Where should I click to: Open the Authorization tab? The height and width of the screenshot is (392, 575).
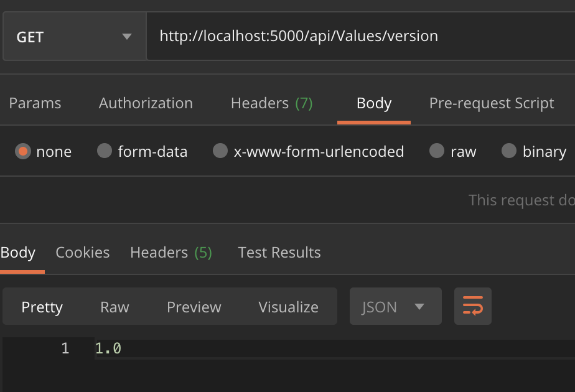pyautogui.click(x=146, y=103)
